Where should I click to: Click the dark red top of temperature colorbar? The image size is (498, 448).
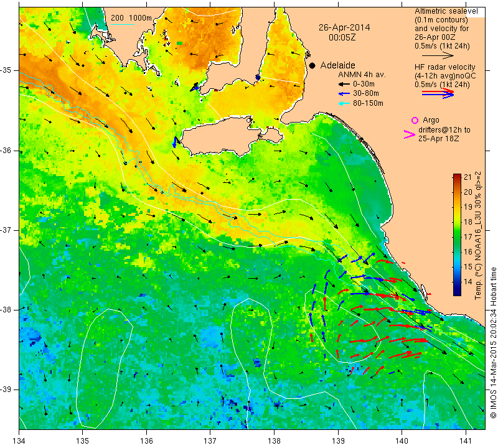coord(457,175)
